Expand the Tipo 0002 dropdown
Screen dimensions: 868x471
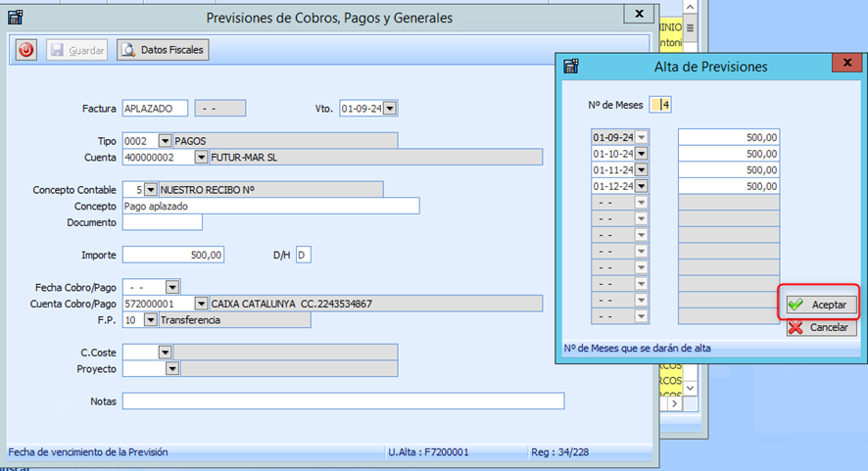[x=165, y=140]
